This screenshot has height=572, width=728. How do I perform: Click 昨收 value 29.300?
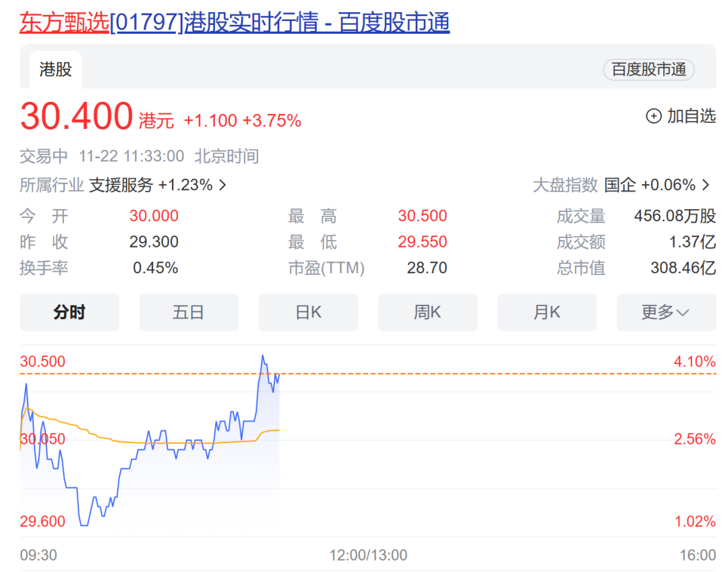tap(154, 242)
